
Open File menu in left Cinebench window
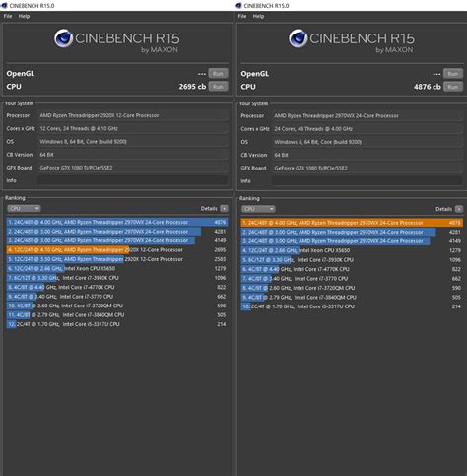tap(8, 16)
